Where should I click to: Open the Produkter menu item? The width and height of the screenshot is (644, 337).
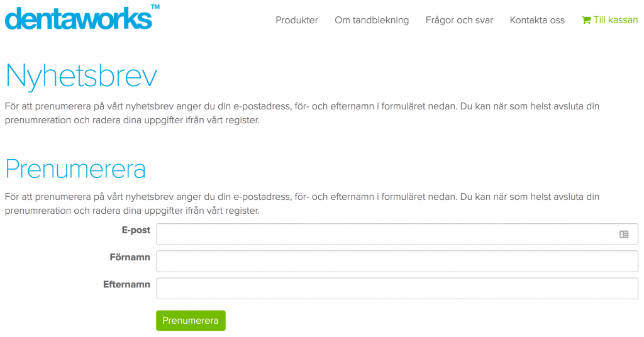pos(296,20)
